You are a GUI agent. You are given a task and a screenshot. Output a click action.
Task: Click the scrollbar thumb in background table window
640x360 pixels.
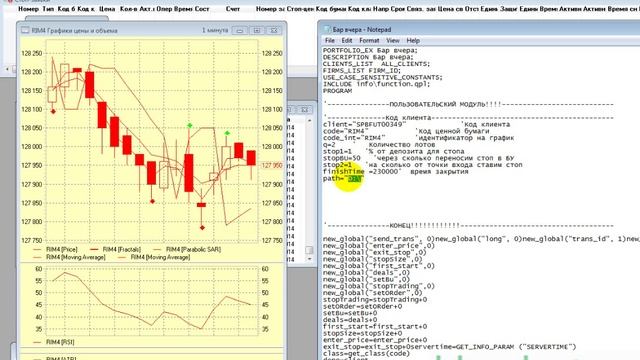[x=309, y=250]
